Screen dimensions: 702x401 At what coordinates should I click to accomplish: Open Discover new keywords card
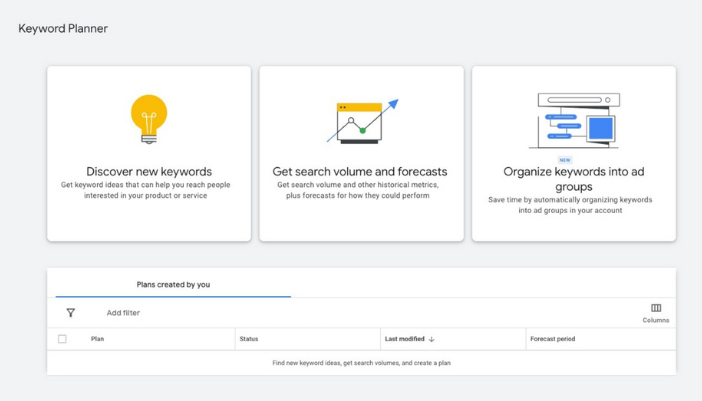coord(149,154)
